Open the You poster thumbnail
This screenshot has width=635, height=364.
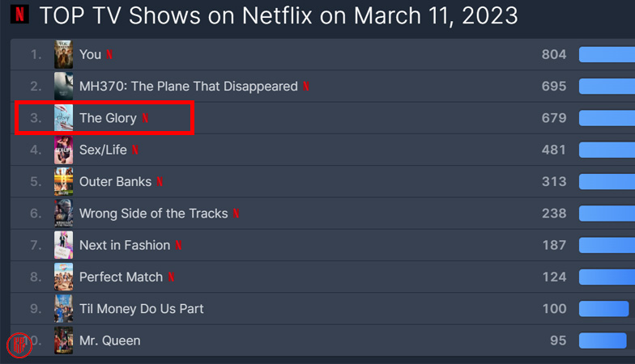(63, 54)
